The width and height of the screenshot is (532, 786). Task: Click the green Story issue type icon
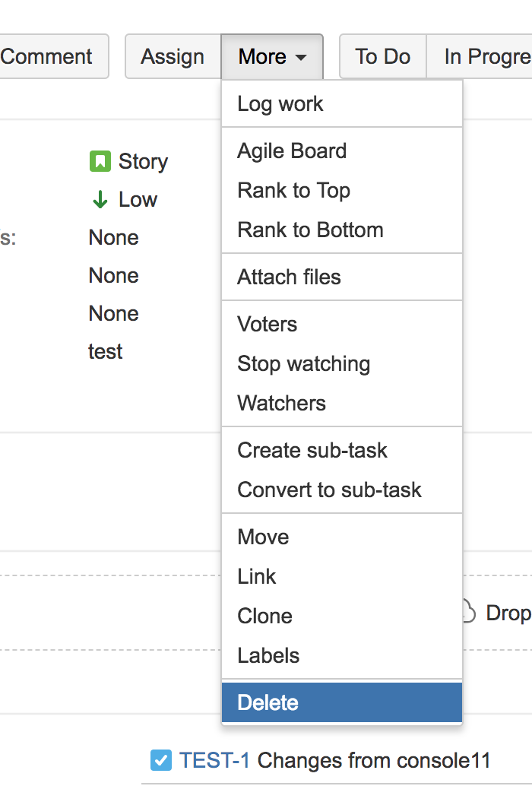100,161
